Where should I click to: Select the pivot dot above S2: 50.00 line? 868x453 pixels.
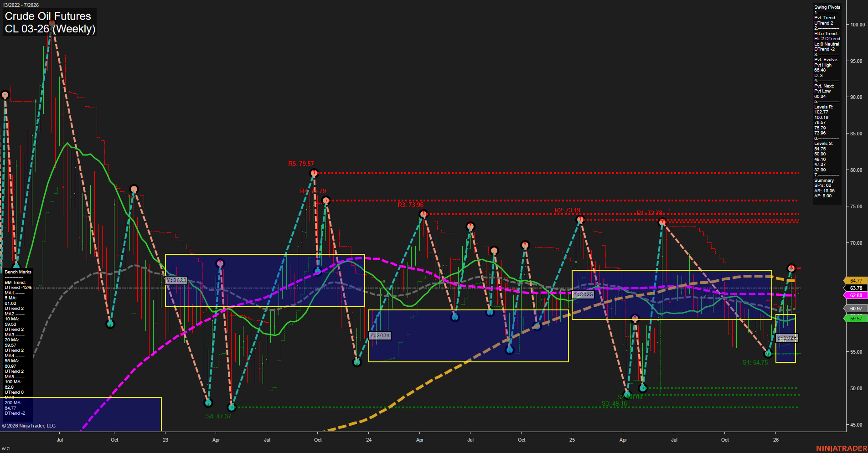point(643,388)
